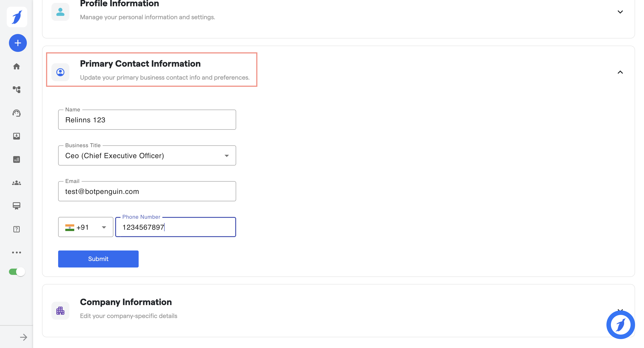The image size is (644, 348).
Task: Open the headset support agent icon
Action: [17, 113]
